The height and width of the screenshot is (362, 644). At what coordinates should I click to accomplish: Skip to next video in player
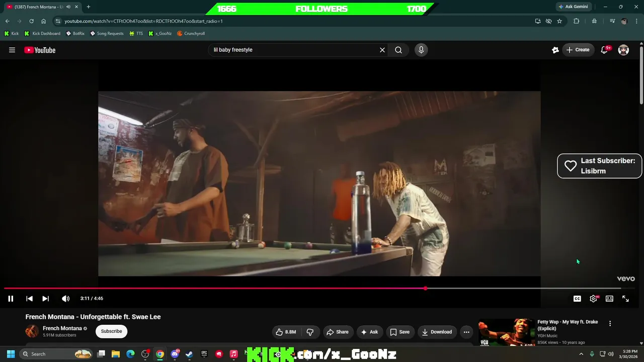pos(45,299)
